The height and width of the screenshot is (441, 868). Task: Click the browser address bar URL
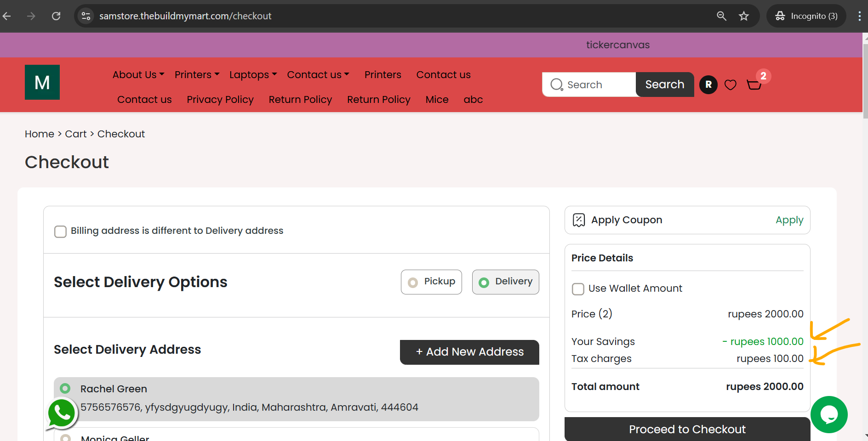tap(185, 16)
